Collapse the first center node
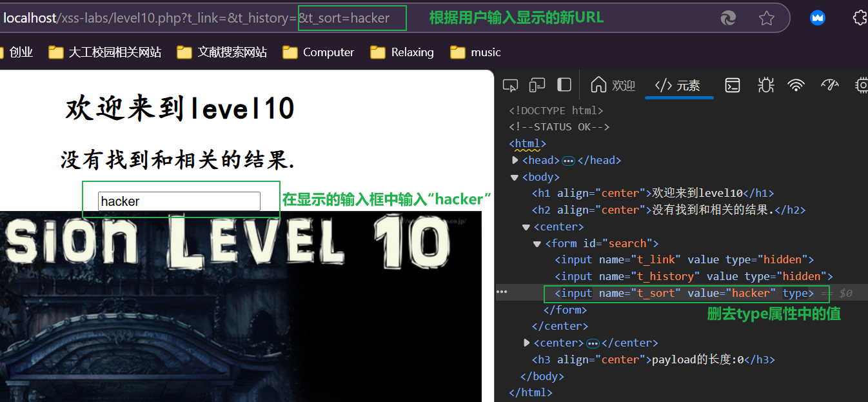The height and width of the screenshot is (402, 868). [526, 226]
